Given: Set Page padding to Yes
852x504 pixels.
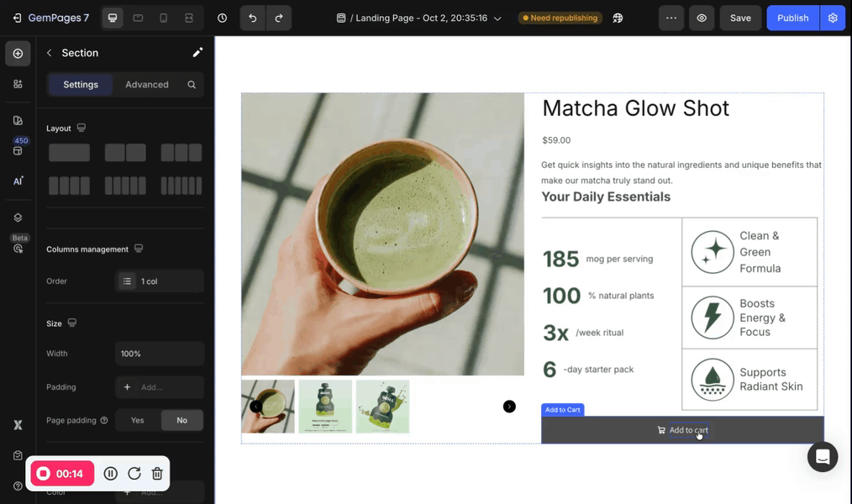Looking at the screenshot, I should (x=137, y=420).
